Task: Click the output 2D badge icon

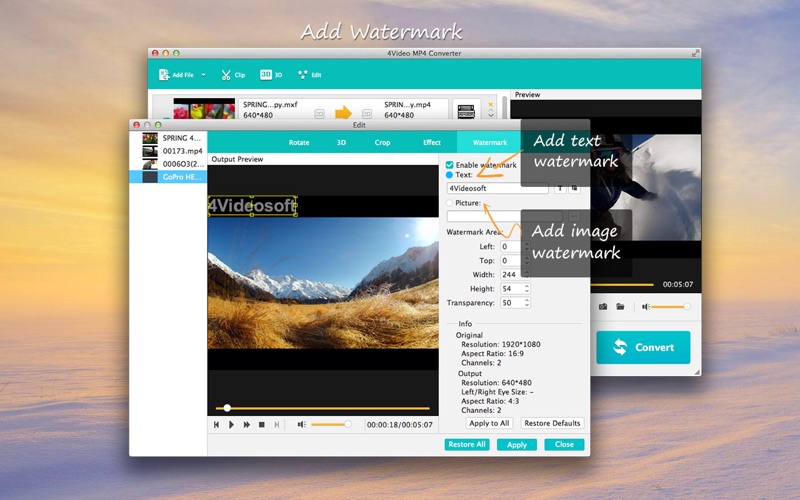Action: point(367,114)
